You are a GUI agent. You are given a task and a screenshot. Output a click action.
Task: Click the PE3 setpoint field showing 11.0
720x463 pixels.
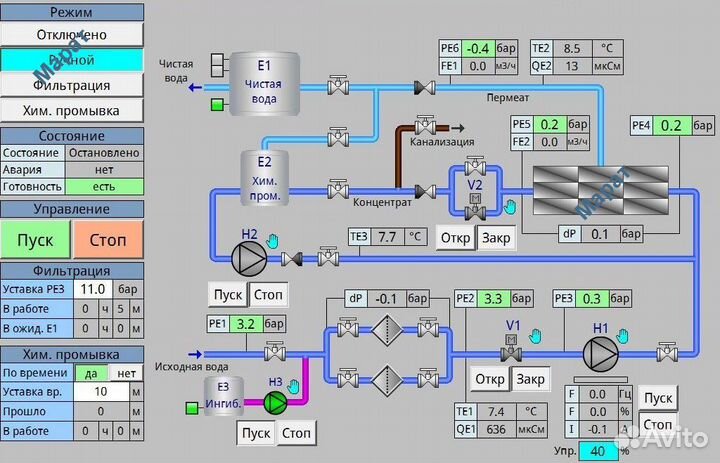pyautogui.click(x=92, y=289)
